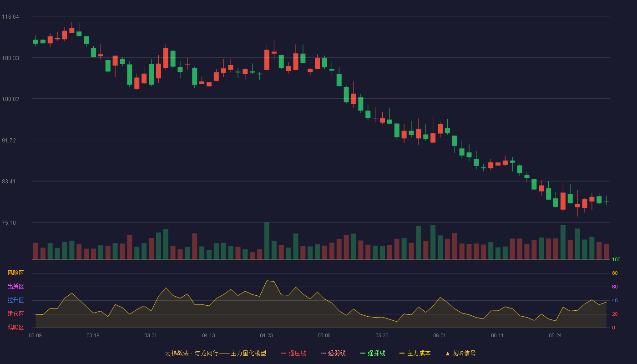Click the 05-20 date label

tap(382, 335)
